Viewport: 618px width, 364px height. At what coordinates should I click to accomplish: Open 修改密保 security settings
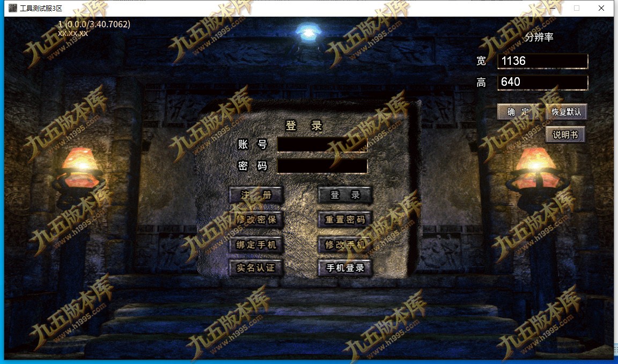point(256,219)
